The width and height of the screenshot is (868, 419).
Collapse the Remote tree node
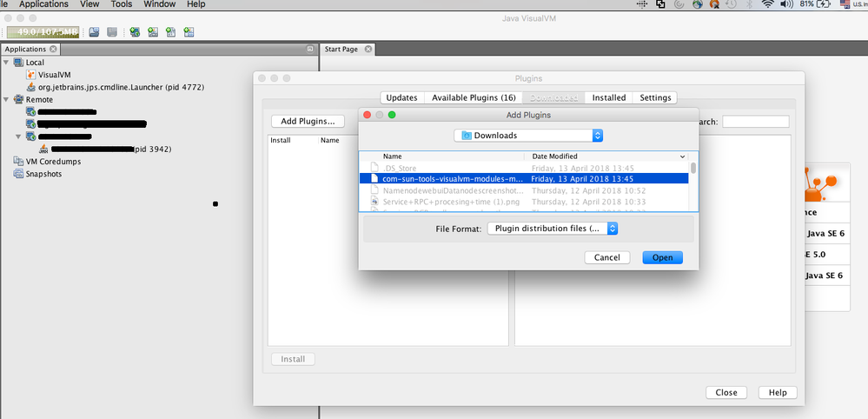pos(6,100)
